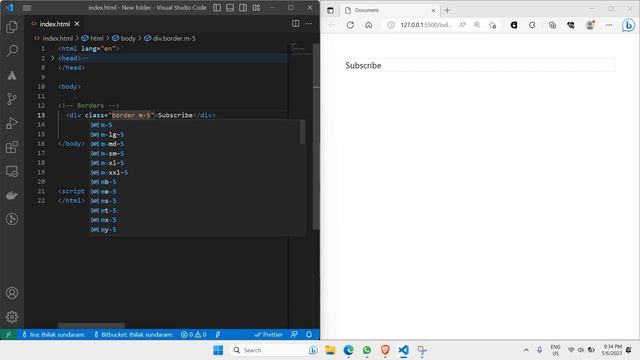Open Edge Collections icon
The width and height of the screenshot is (640, 360).
pyautogui.click(x=552, y=25)
